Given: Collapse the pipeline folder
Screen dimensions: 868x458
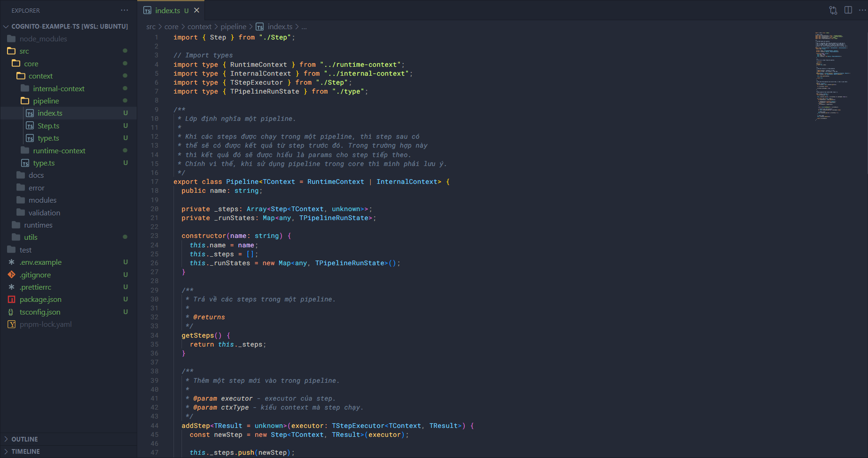Looking at the screenshot, I should pos(46,101).
